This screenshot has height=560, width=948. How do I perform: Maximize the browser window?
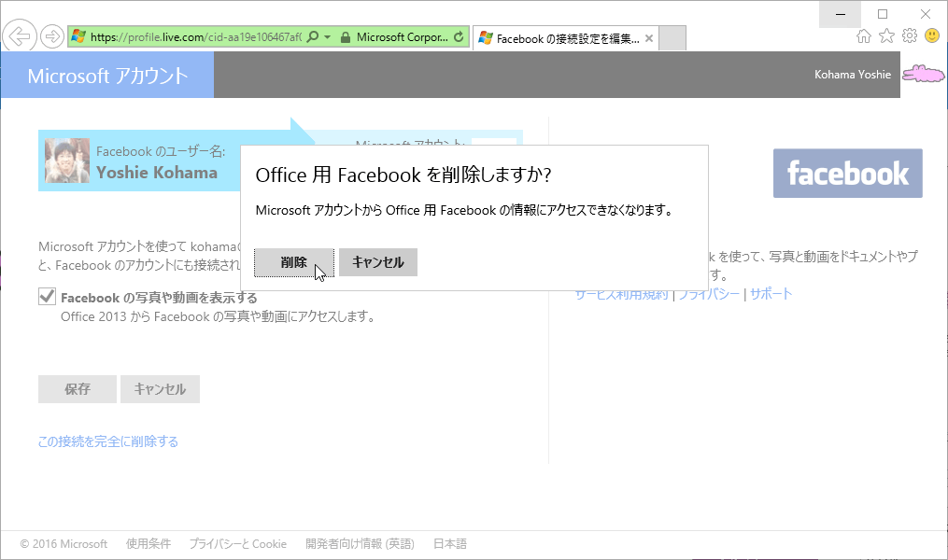(x=883, y=14)
